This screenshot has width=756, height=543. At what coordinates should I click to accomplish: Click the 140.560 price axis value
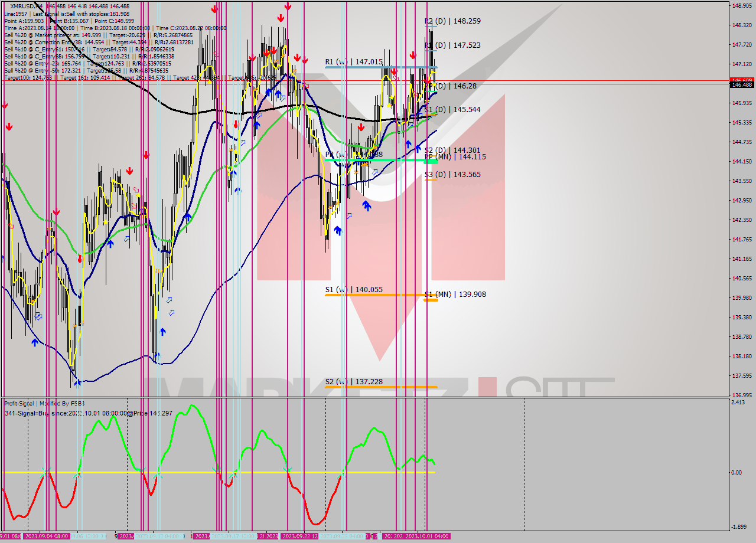click(x=742, y=278)
